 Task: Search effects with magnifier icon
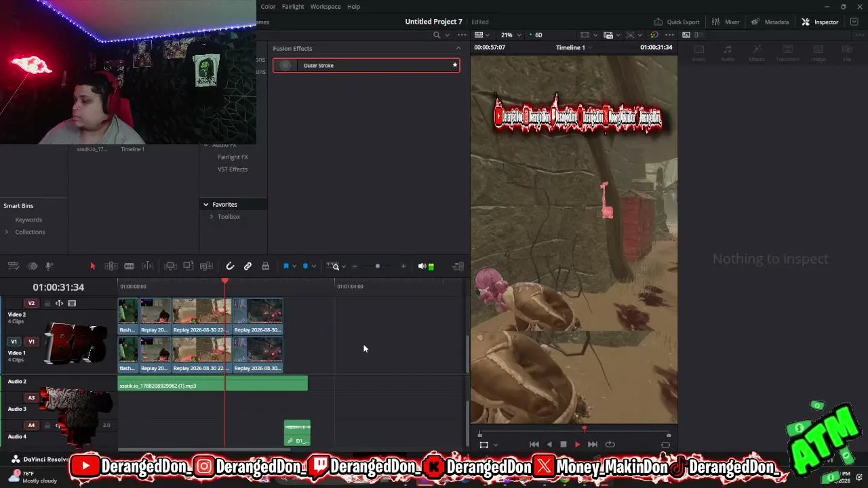[x=437, y=35]
